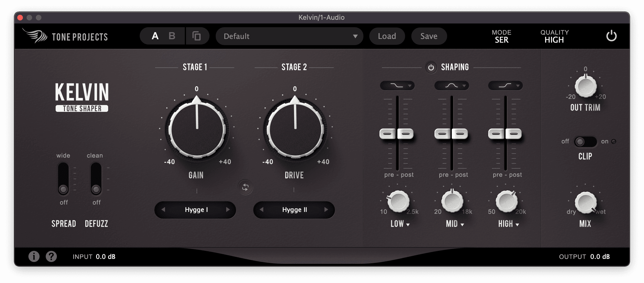Click the plugin bypass power icon

click(611, 36)
